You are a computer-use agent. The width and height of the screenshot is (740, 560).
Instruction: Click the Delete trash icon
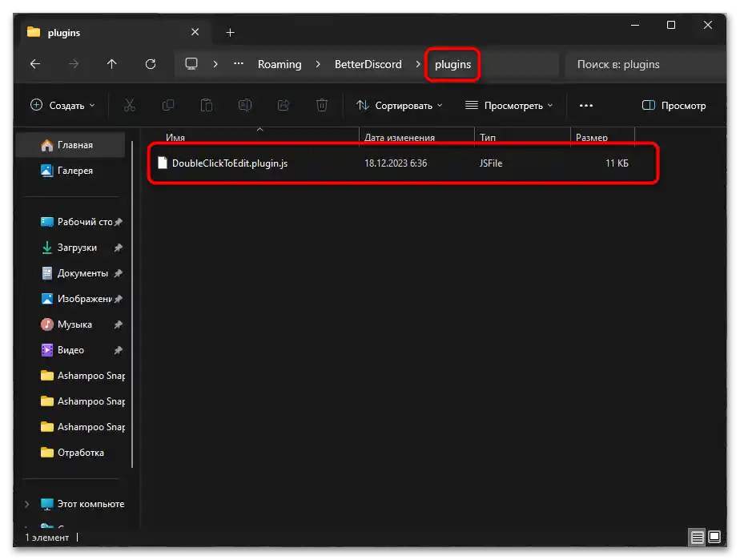322,105
